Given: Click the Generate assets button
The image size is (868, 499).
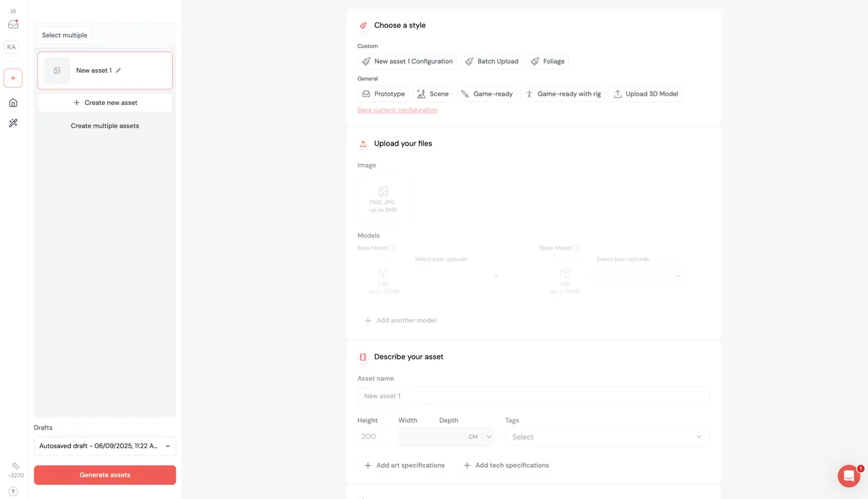Looking at the screenshot, I should pos(105,475).
